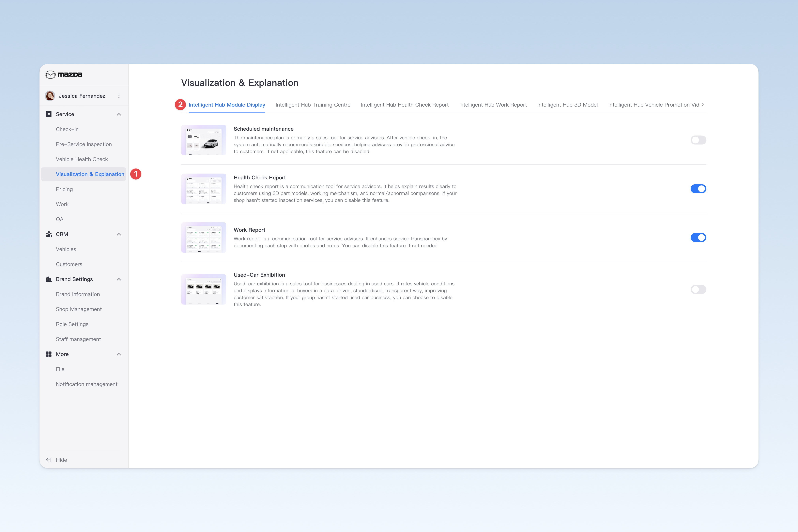Click the Mazda logo
This screenshot has width=798, height=532.
click(x=64, y=74)
